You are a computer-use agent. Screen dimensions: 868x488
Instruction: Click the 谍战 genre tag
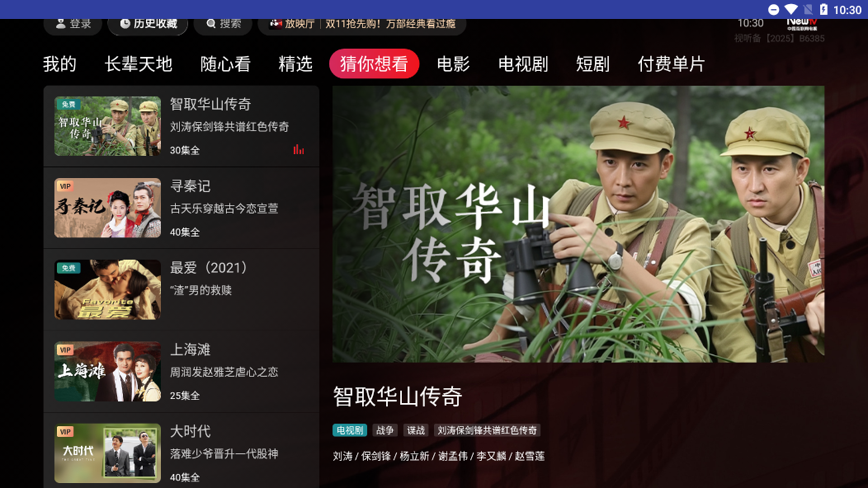[416, 430]
